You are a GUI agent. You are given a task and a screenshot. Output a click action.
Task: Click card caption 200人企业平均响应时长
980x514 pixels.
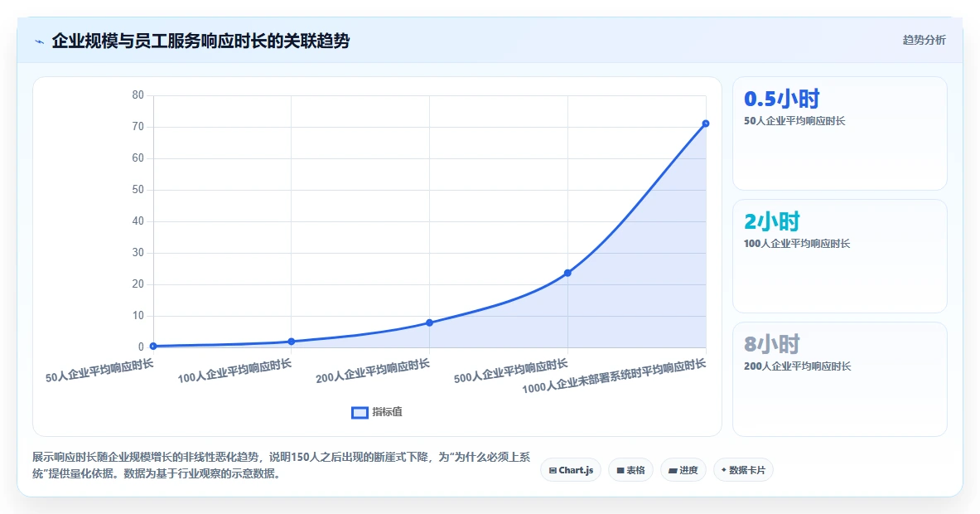(x=798, y=366)
